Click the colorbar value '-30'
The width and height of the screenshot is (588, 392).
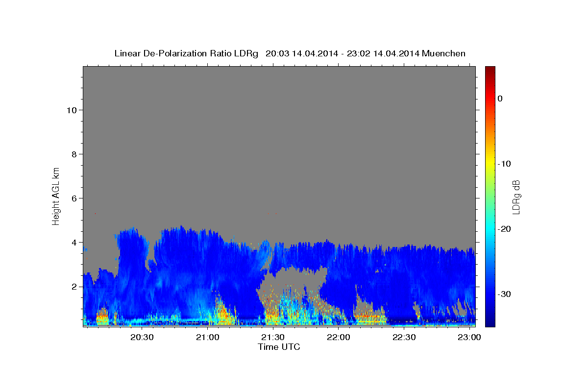tap(504, 294)
